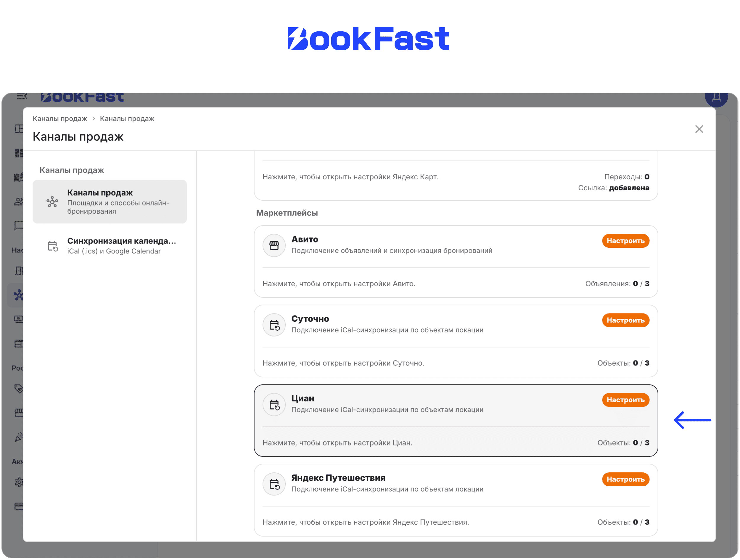Open Синхронизация календаря section
Image resolution: width=740 pixels, height=560 pixels.
click(110, 246)
